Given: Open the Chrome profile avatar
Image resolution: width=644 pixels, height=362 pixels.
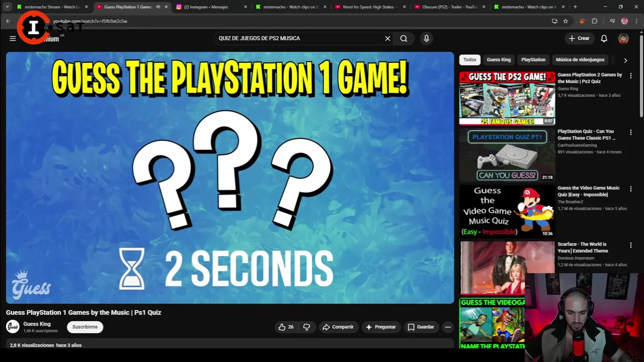Looking at the screenshot, I should pos(624,21).
